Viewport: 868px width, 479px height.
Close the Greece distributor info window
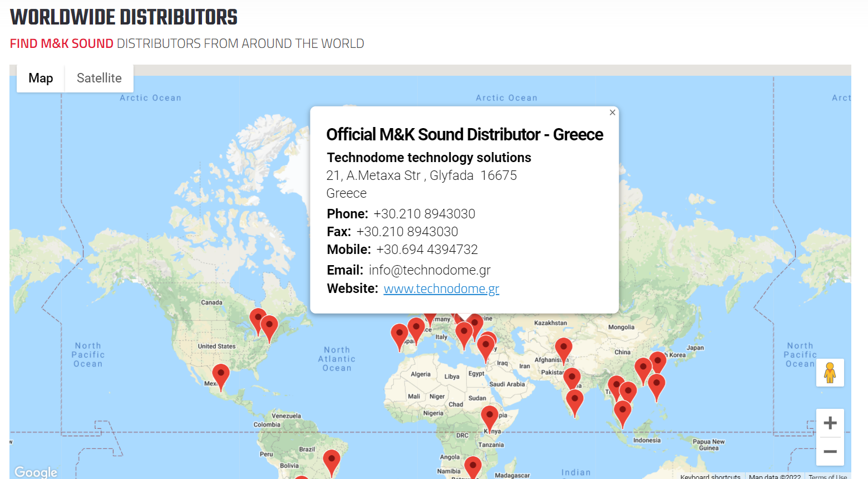tap(612, 113)
